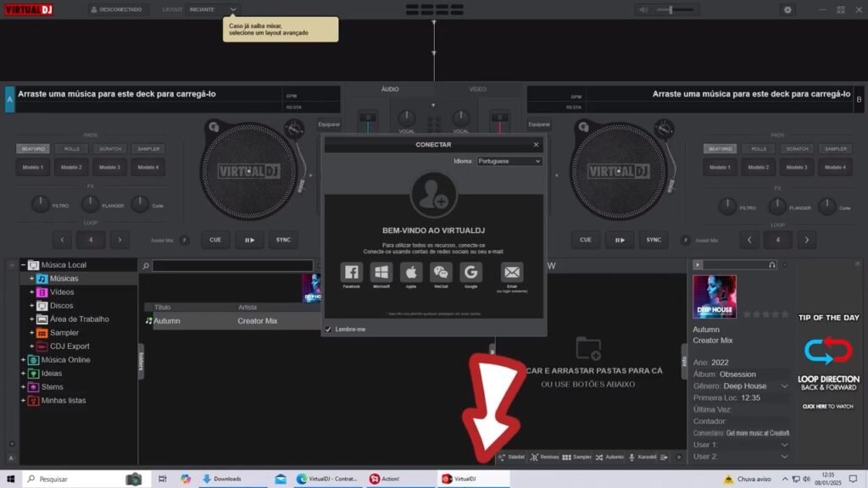Viewport: 868px width, 488px height.
Task: Open the Layout Iniciante dropdown
Action: [213, 9]
